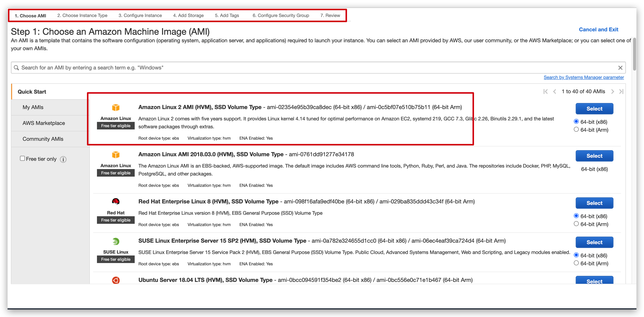Go to next page of AMIs
Image resolution: width=644 pixels, height=317 pixels.
pyautogui.click(x=612, y=92)
